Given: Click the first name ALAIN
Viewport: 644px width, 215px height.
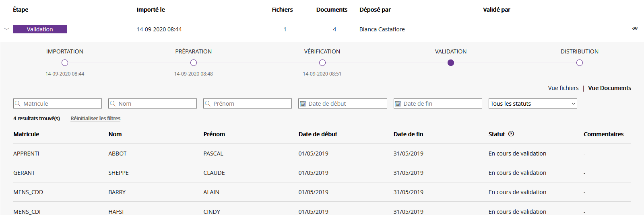Looking at the screenshot, I should tap(211, 192).
